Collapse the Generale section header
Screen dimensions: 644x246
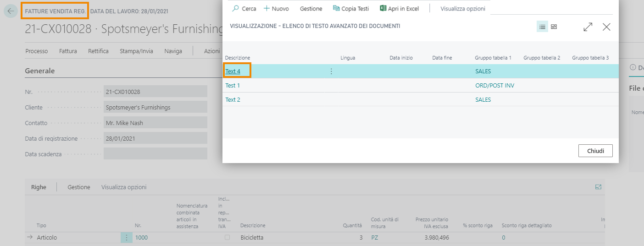click(x=40, y=71)
